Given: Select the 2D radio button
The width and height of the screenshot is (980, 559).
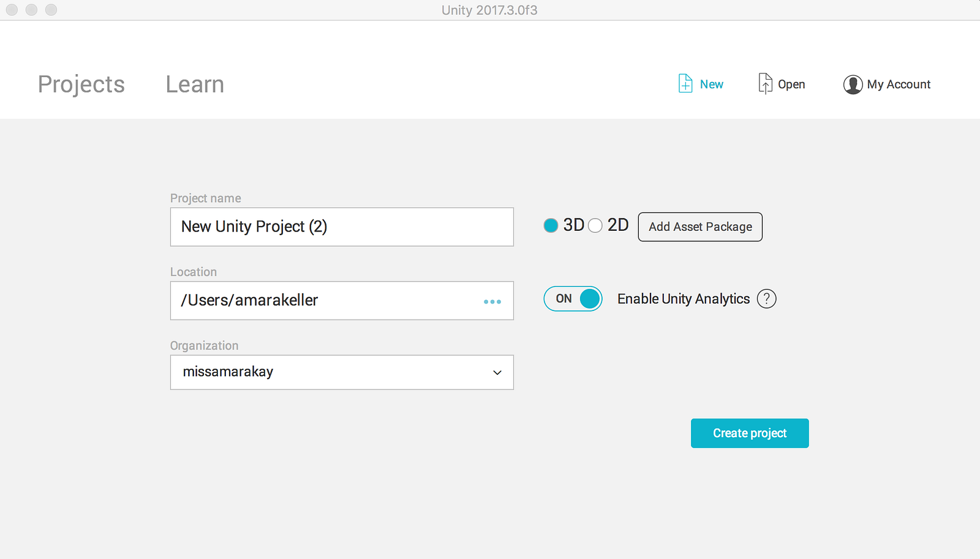Looking at the screenshot, I should click(595, 225).
